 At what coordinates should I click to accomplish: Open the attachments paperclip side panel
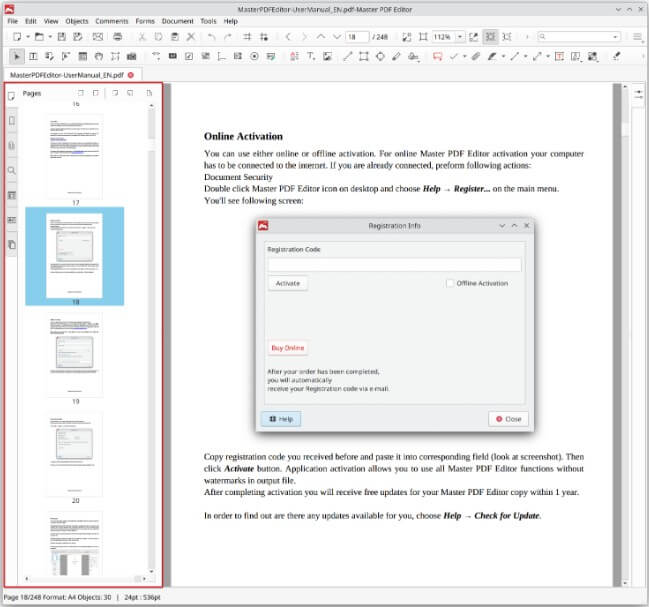click(x=12, y=145)
